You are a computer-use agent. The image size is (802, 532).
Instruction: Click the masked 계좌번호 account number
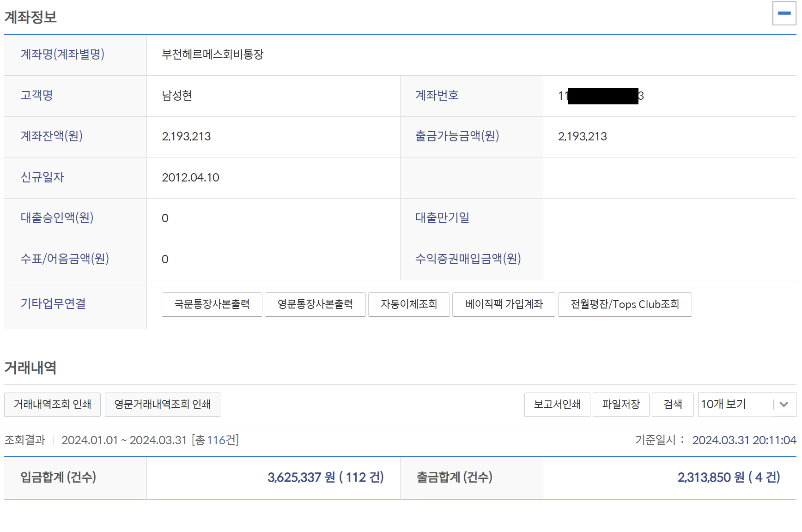(x=601, y=96)
